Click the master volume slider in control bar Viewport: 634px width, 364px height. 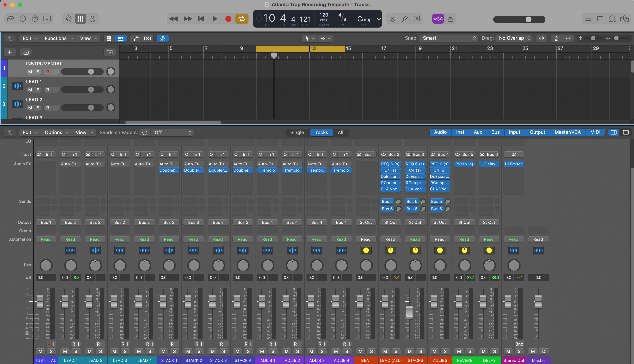click(x=529, y=19)
